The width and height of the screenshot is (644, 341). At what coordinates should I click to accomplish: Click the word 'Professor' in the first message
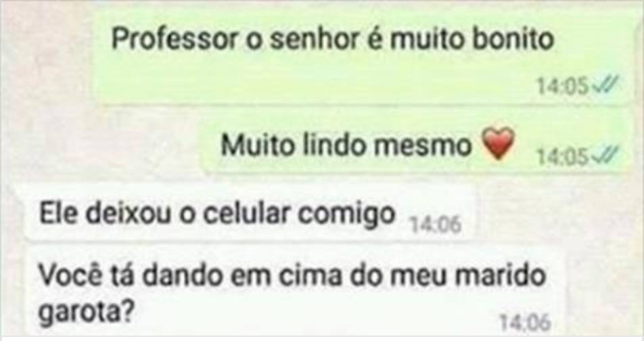pyautogui.click(x=175, y=39)
